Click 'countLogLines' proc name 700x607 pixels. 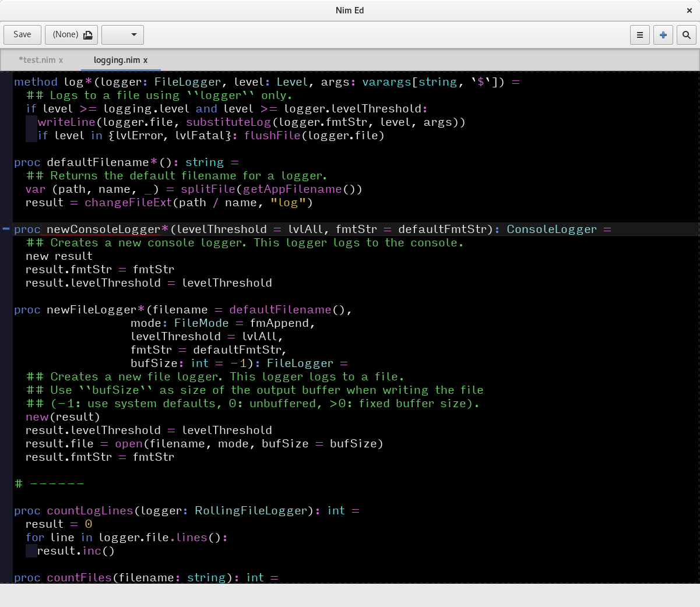point(90,511)
